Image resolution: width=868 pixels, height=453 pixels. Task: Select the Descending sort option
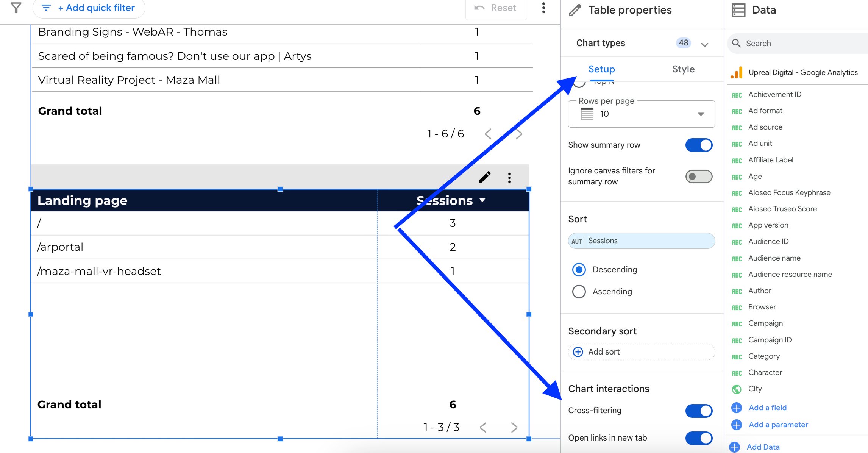579,270
